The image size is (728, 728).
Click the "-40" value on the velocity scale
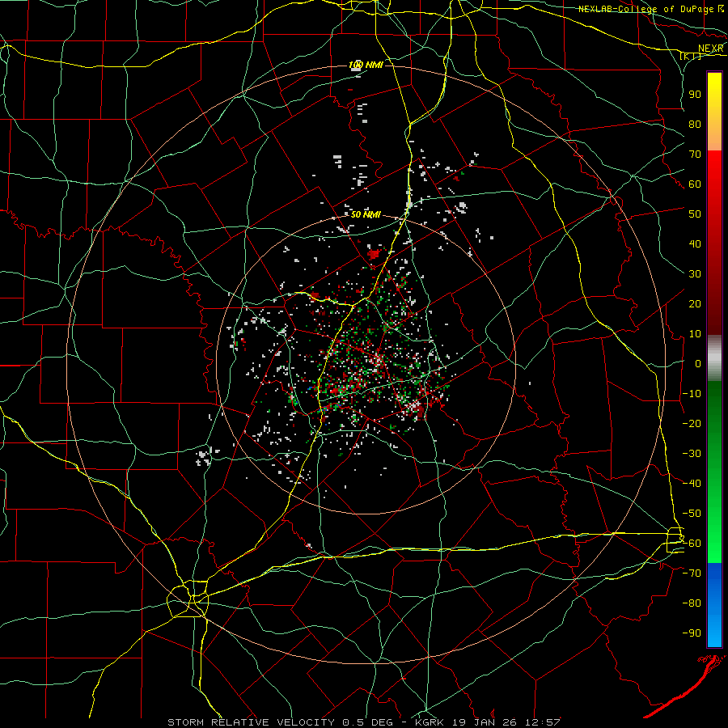[692, 484]
